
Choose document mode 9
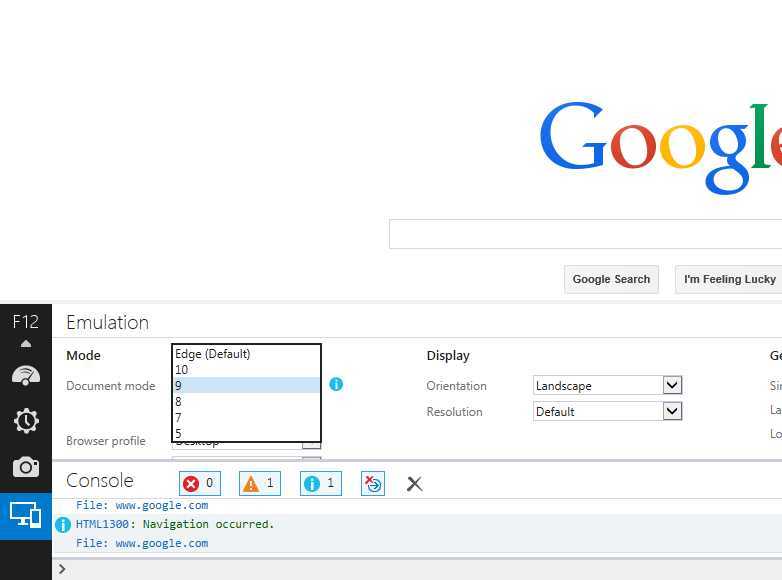click(246, 386)
